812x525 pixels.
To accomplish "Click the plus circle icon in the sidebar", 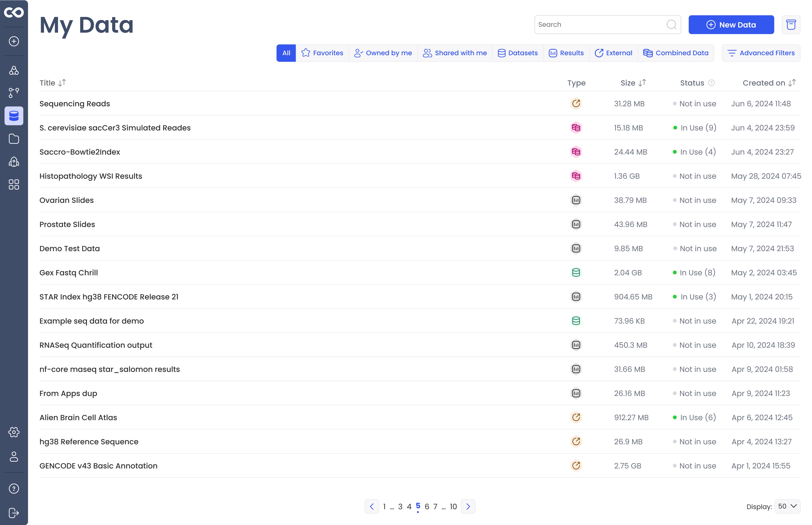I will pyautogui.click(x=14, y=42).
